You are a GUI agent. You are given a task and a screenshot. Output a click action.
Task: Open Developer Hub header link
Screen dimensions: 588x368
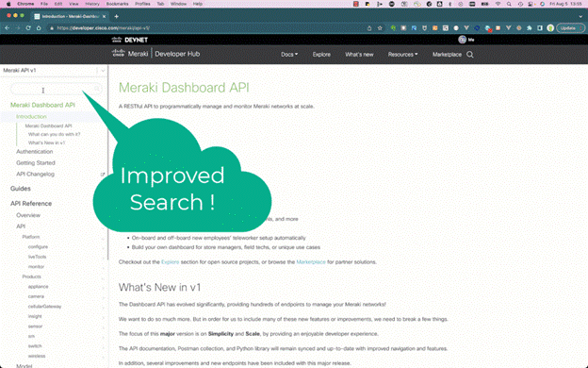(x=177, y=54)
